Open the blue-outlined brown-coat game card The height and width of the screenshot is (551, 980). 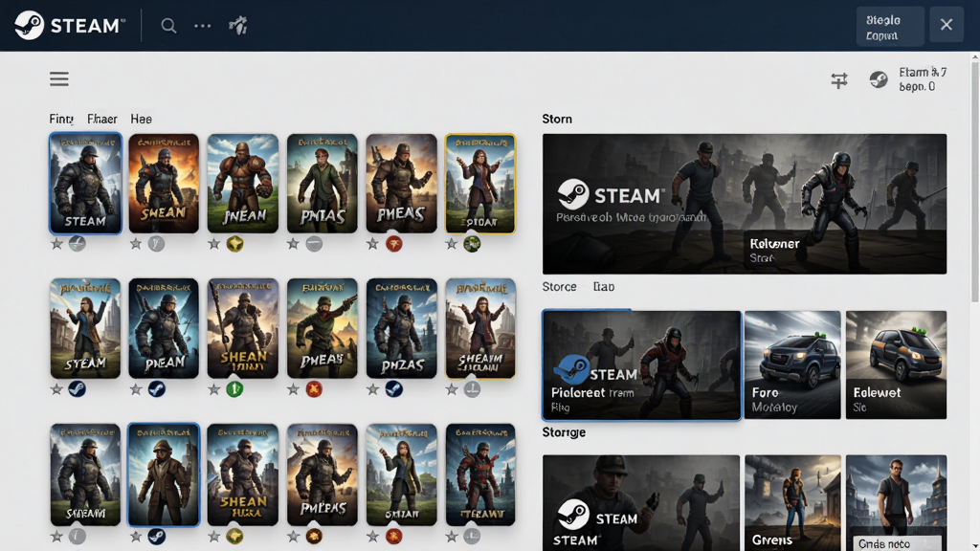click(x=164, y=474)
